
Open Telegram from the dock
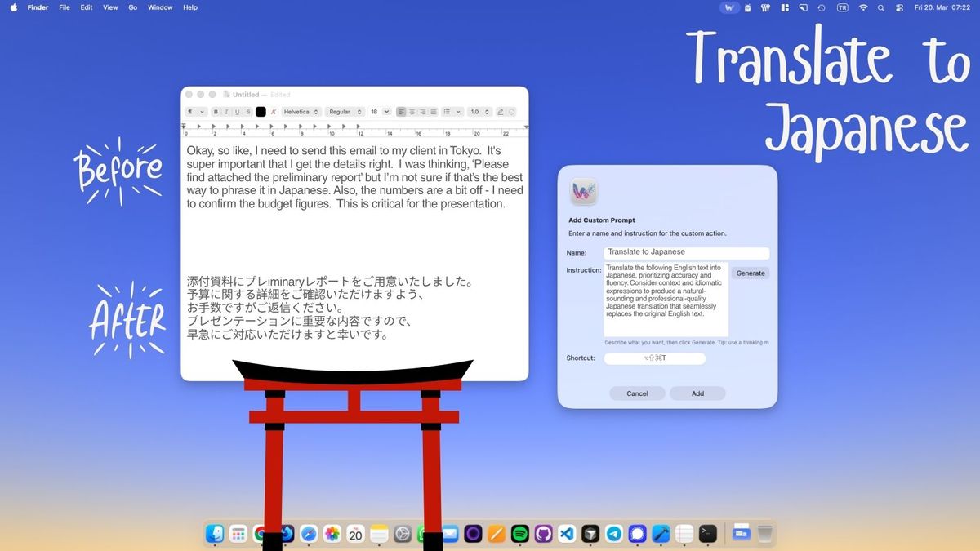(x=614, y=534)
